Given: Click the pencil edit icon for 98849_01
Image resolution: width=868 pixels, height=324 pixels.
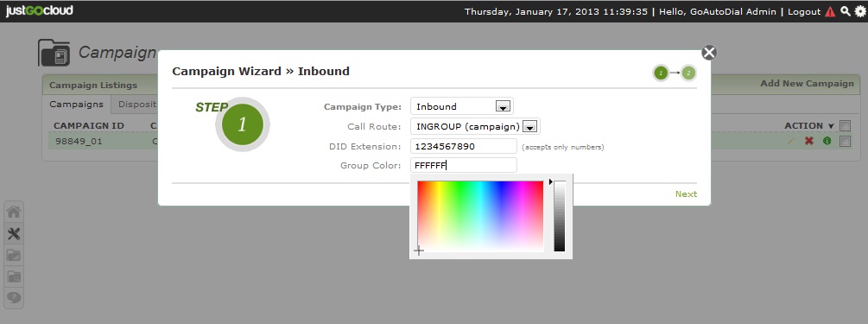Looking at the screenshot, I should 791,141.
